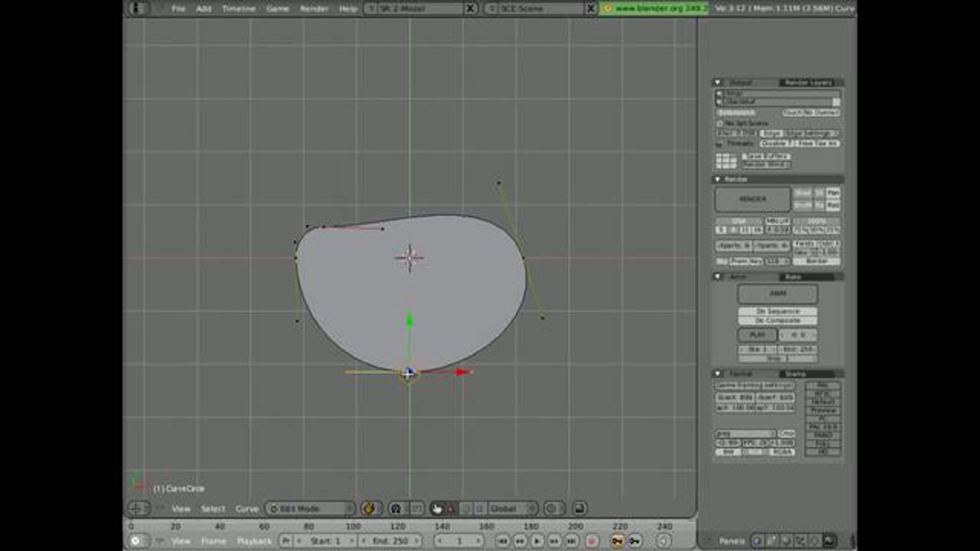This screenshot has width=980, height=551.
Task: Toggle the No Set Scene checkbox
Action: pos(719,123)
